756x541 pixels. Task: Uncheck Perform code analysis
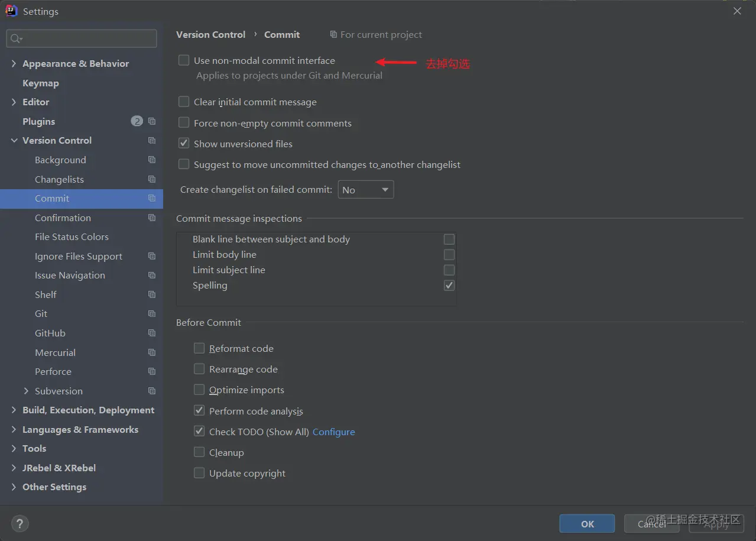199,411
